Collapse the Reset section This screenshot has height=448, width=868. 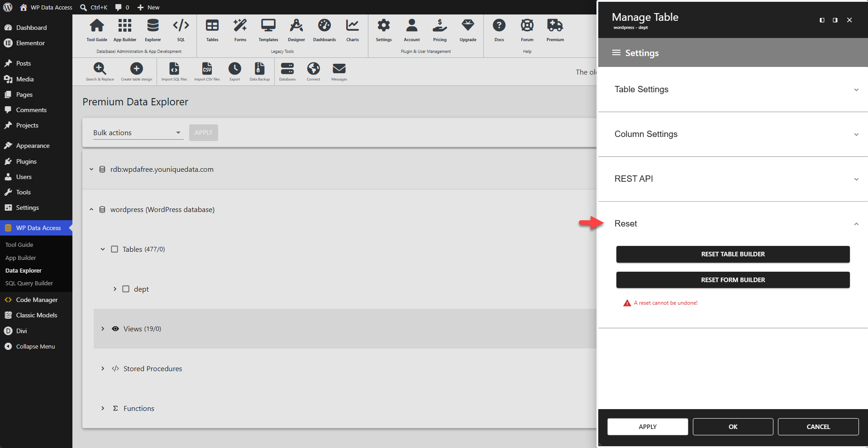tap(733, 224)
